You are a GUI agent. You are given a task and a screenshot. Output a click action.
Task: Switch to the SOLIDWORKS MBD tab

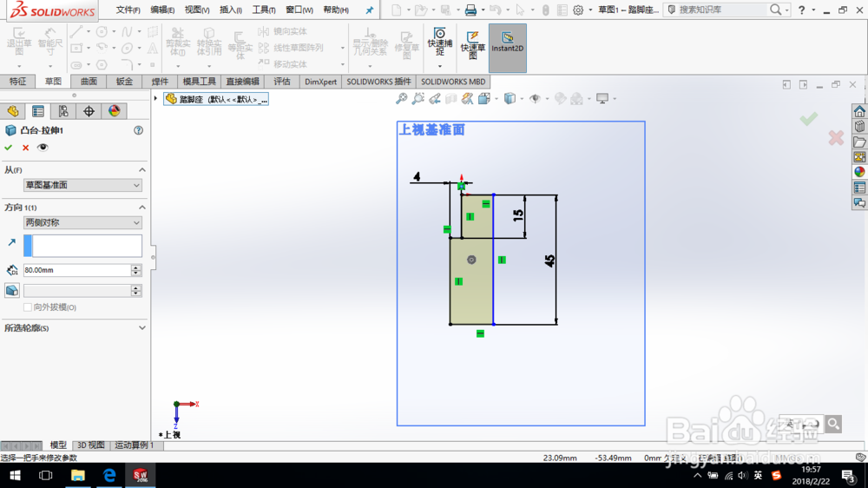point(453,82)
